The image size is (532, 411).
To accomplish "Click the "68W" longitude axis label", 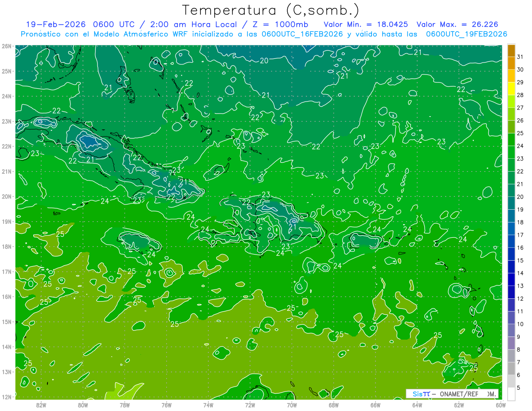I will (333, 405).
